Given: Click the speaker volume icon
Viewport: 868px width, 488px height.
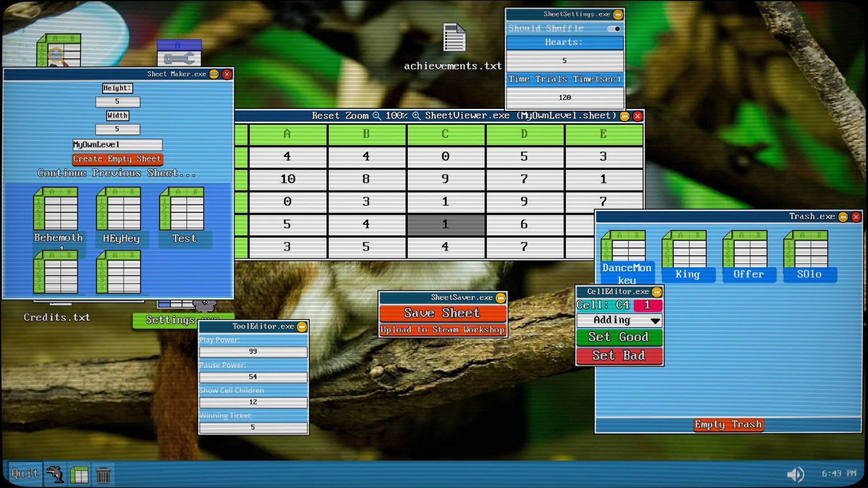Looking at the screenshot, I should (x=795, y=474).
